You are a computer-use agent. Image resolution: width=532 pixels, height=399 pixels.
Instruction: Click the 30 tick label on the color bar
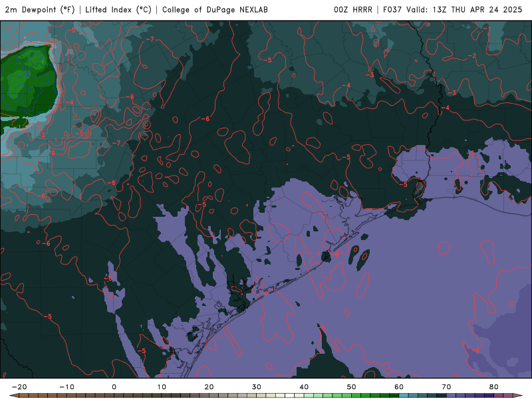[x=257, y=387]
